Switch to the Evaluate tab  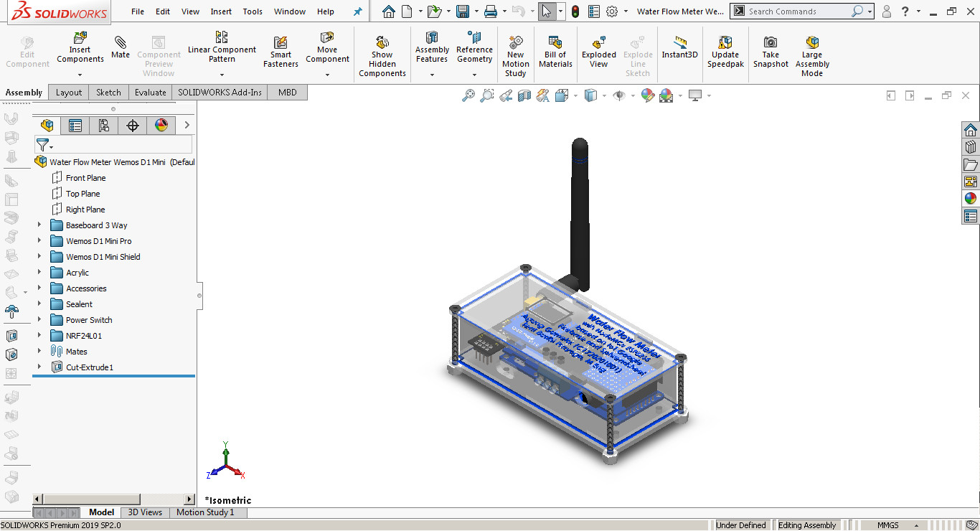(x=150, y=93)
